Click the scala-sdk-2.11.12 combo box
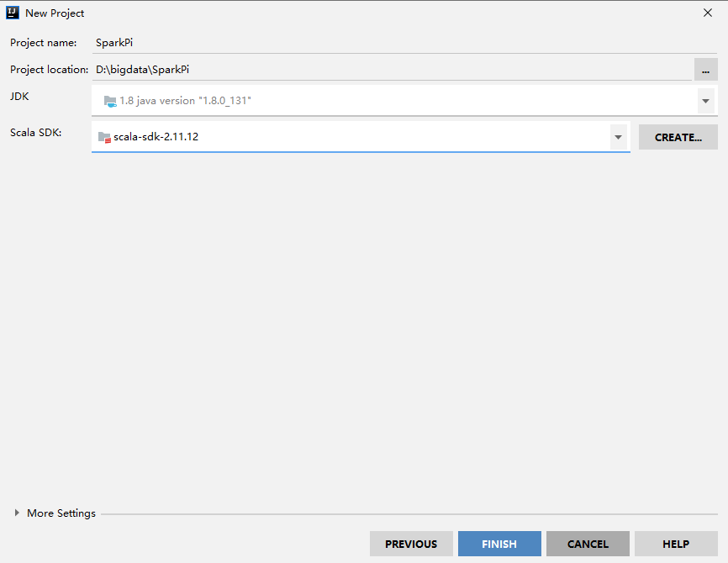Viewport: 728px width, 563px height. tap(361, 137)
